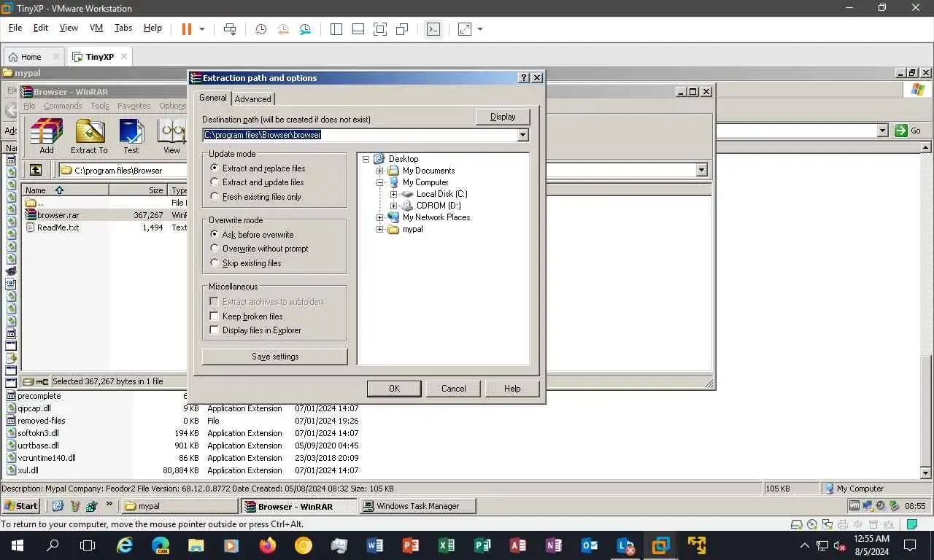Open Outlook from the Windows taskbar

point(590,545)
